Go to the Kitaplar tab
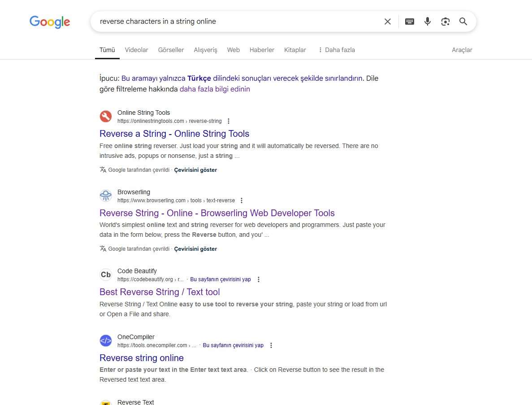 (295, 50)
